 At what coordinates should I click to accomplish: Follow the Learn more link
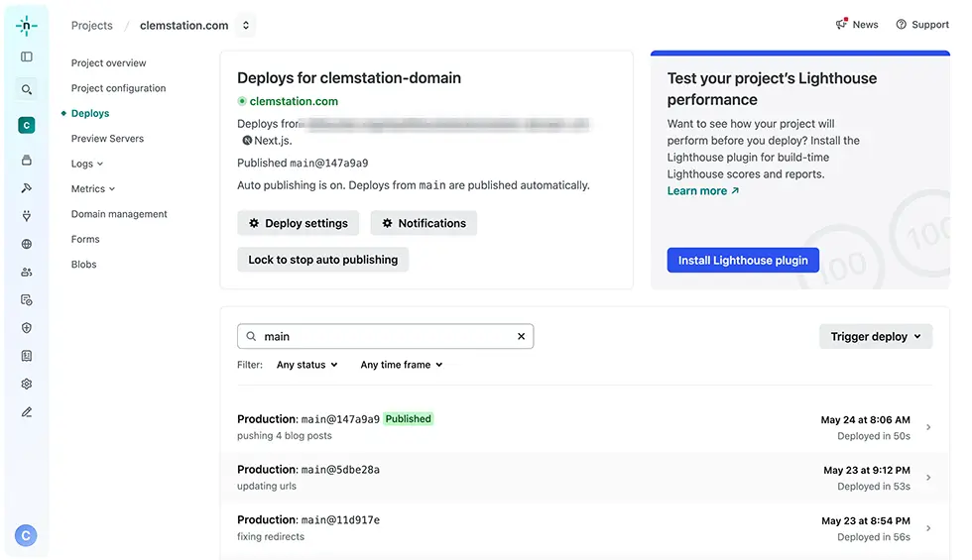(703, 190)
